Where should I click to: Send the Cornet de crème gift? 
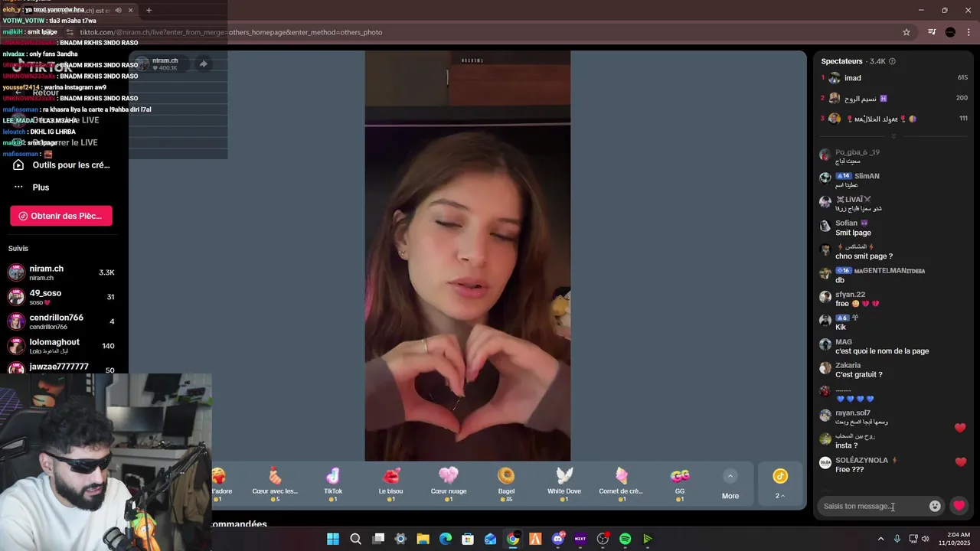tap(622, 484)
